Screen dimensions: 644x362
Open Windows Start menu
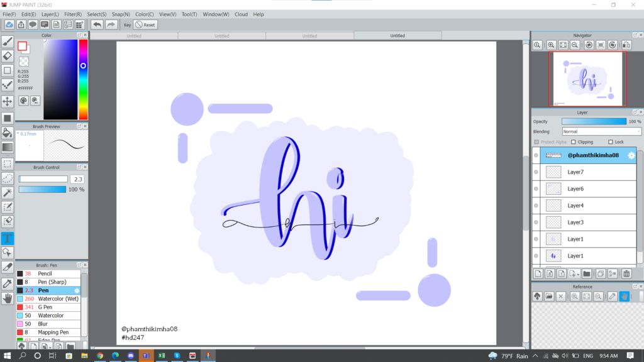point(7,356)
